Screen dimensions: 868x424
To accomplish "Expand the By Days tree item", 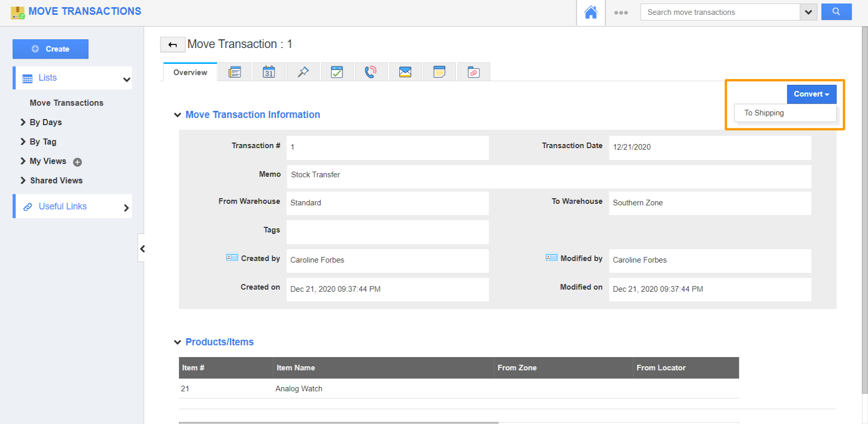I will click(x=23, y=122).
